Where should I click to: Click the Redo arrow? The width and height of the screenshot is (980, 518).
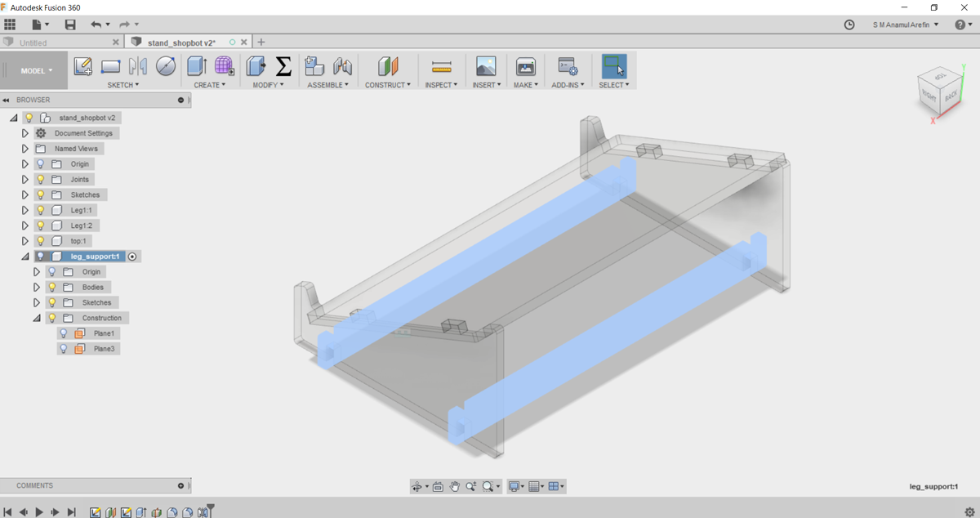click(x=124, y=25)
